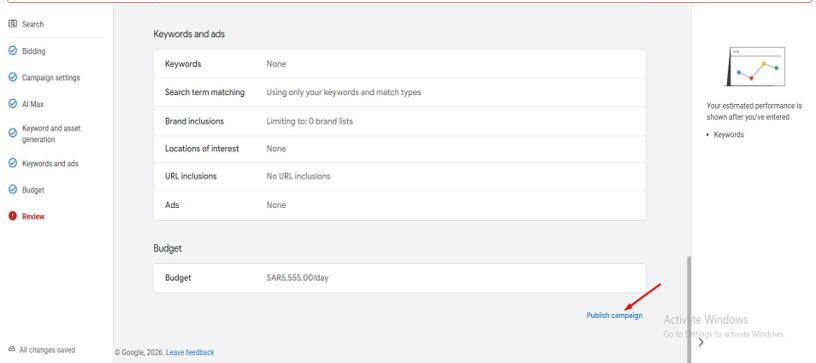Open the Leave feedback link
Viewport: 816px width, 363px height.
click(x=190, y=352)
